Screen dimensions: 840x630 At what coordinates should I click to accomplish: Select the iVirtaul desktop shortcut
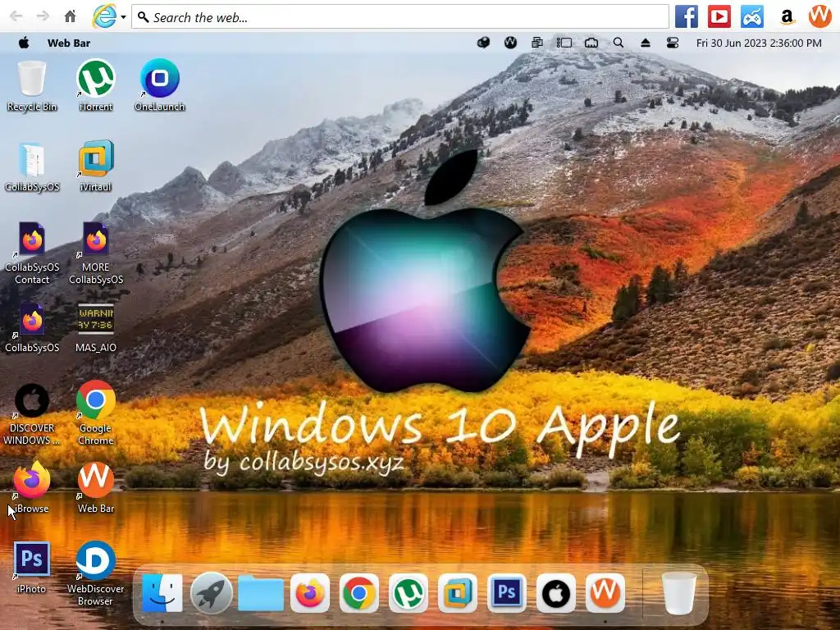[96, 166]
